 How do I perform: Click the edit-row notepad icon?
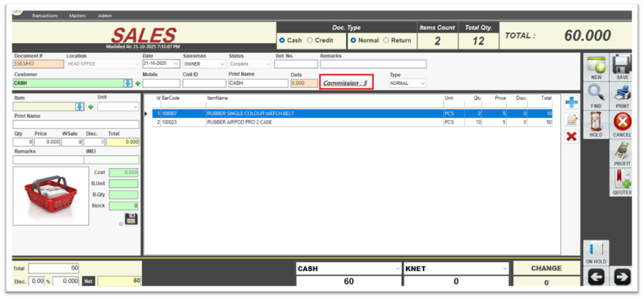[x=572, y=119]
